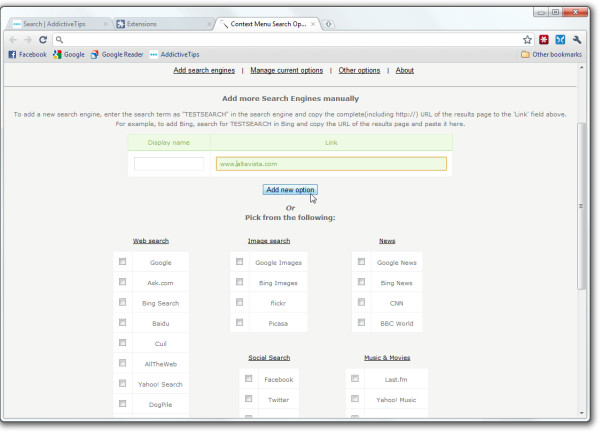Close the Context Menu Search Options tab
This screenshot has height=432, width=600.
tap(313, 24)
